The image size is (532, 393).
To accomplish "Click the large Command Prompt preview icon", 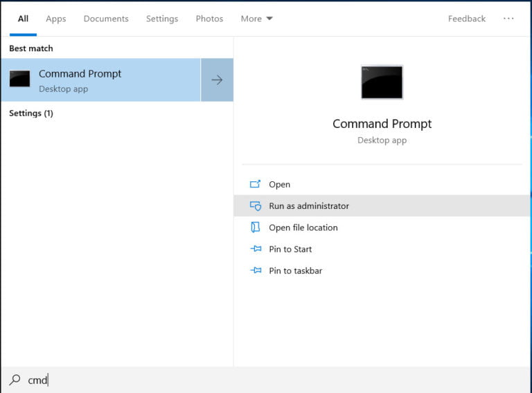I will click(x=382, y=82).
